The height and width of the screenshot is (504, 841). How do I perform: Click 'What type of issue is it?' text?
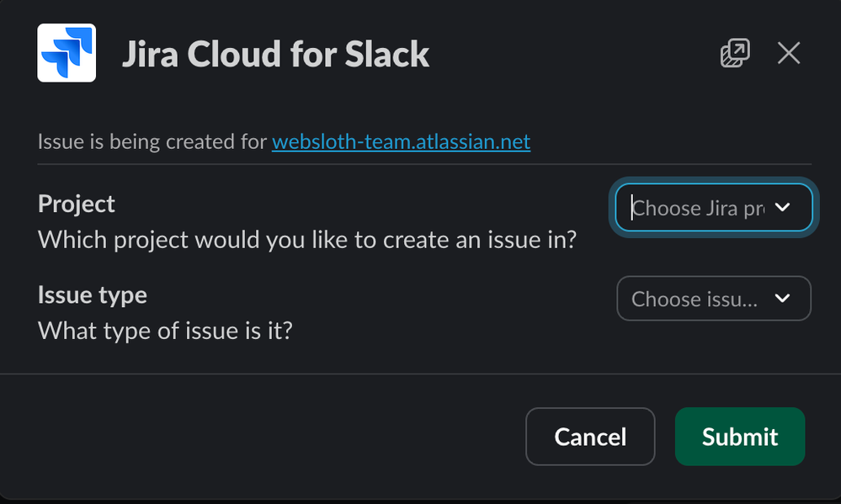pyautogui.click(x=165, y=331)
